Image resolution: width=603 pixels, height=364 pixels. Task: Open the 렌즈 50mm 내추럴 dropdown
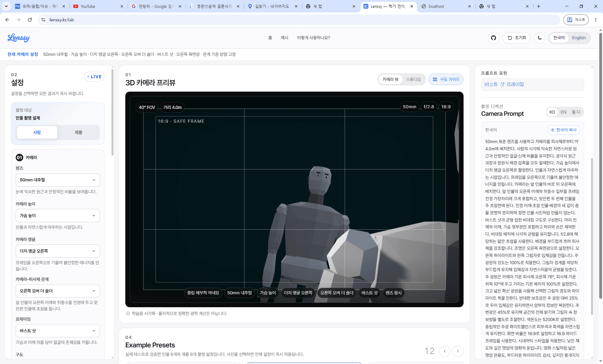point(57,180)
